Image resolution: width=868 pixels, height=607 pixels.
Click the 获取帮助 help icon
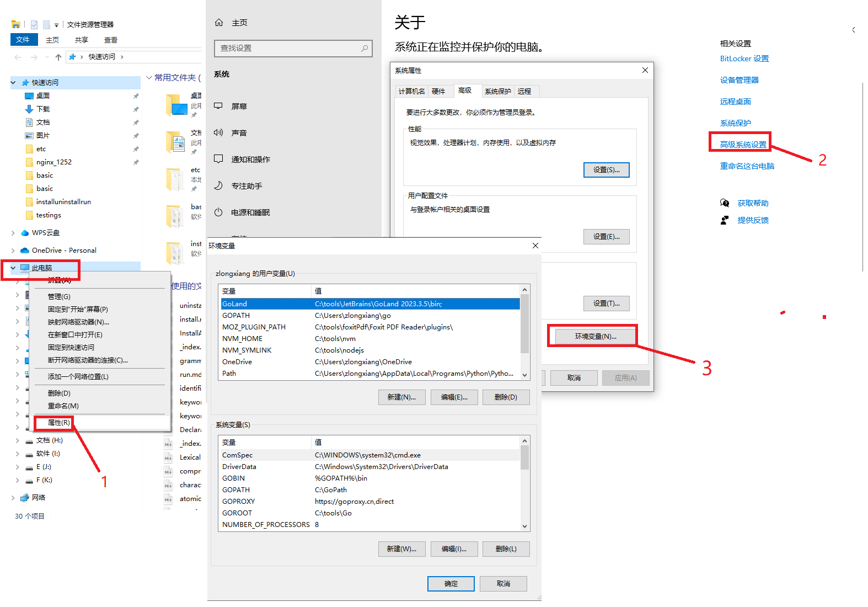click(x=725, y=203)
